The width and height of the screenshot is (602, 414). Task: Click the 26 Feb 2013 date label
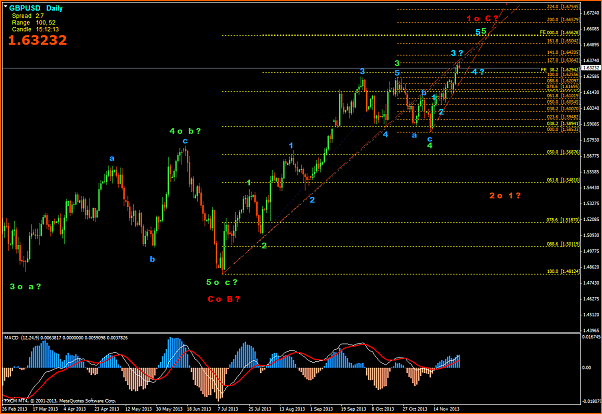coord(15,409)
